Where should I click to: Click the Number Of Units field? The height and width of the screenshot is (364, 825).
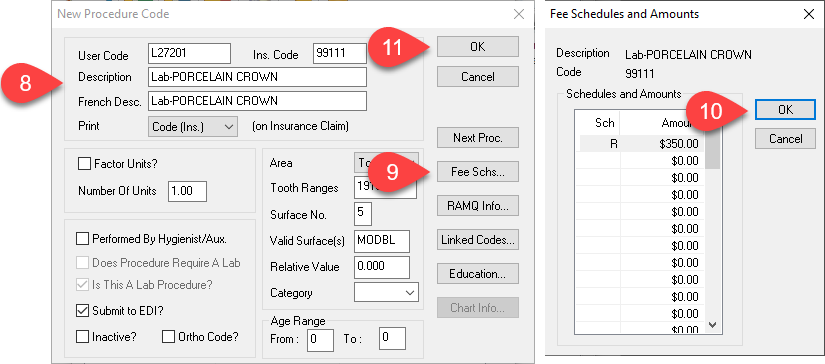(x=187, y=191)
